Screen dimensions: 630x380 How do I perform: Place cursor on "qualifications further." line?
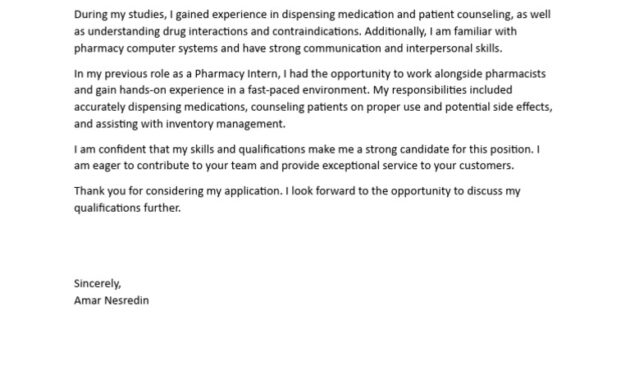(127, 208)
